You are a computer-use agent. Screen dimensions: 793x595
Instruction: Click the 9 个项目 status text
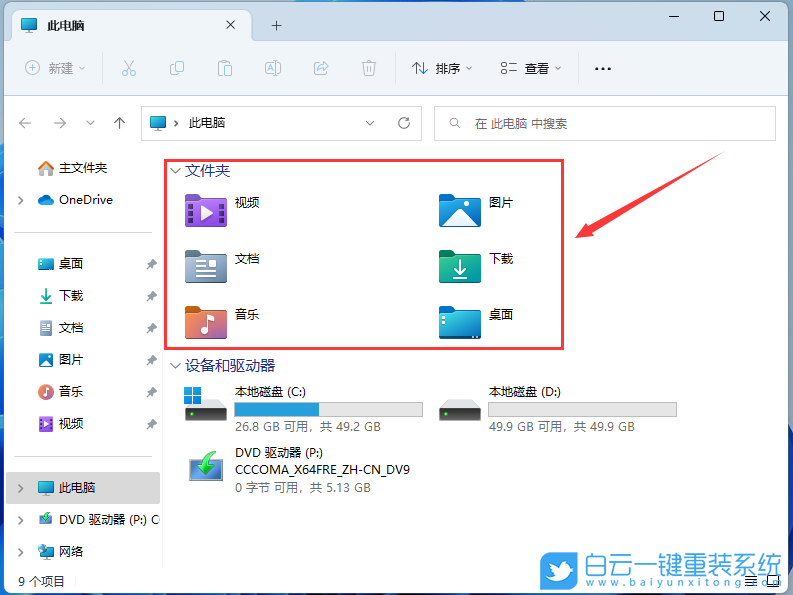(41, 581)
